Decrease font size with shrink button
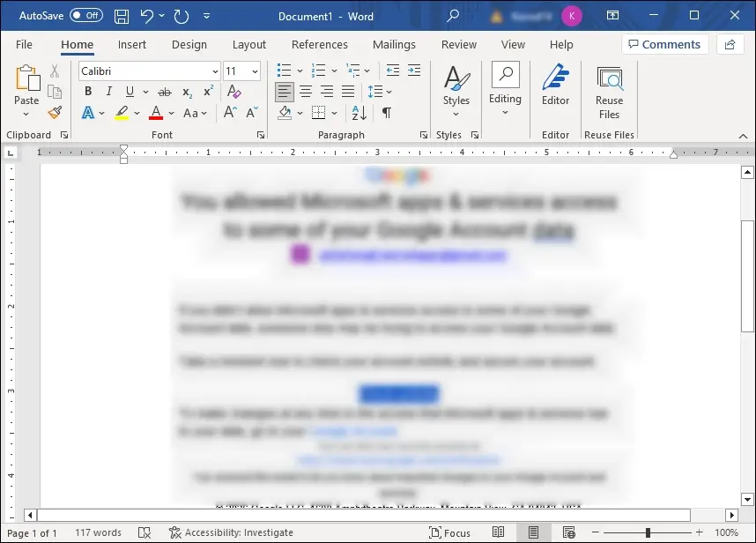756x543 pixels. 252,112
